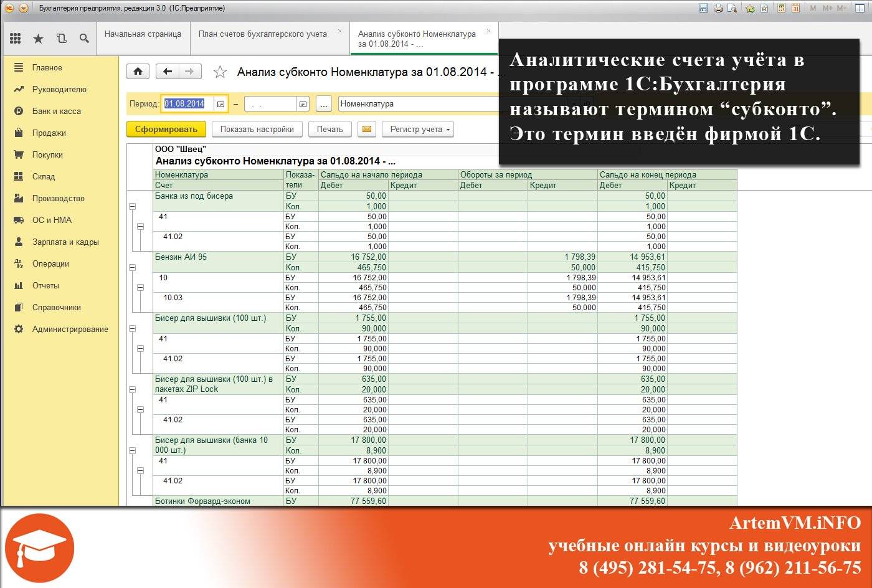Open the sections grid menu icon
This screenshot has width=872, height=588.
[16, 39]
